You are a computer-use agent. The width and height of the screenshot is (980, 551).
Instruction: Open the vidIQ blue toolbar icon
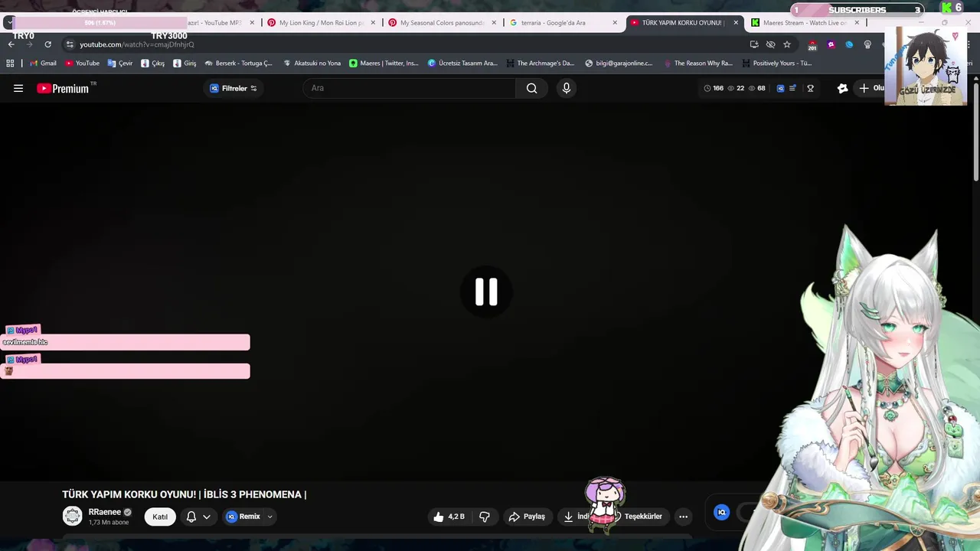780,88
